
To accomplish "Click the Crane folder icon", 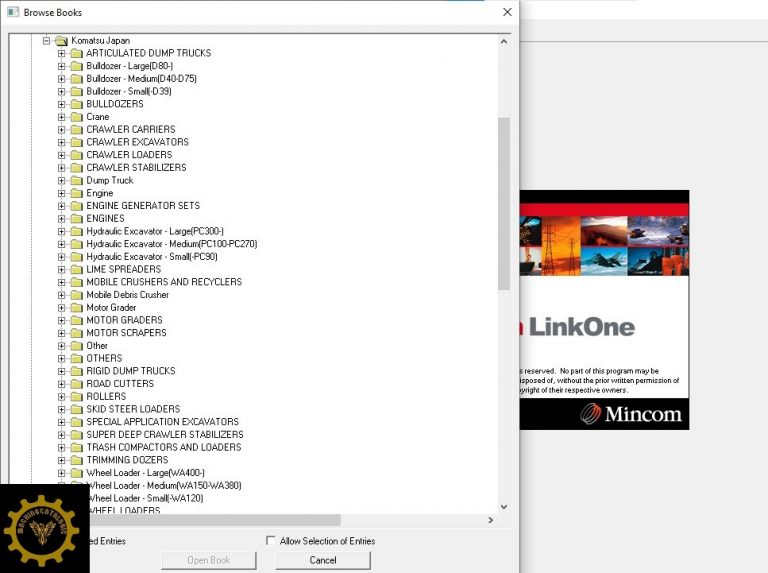I will pyautogui.click(x=76, y=117).
